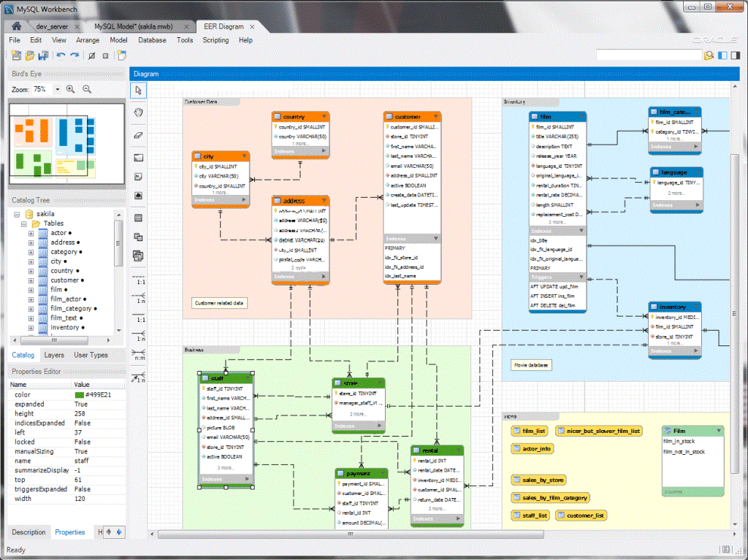The height and width of the screenshot is (560, 748).
Task: Open the Zoom percentage dropdown
Action: (x=58, y=89)
